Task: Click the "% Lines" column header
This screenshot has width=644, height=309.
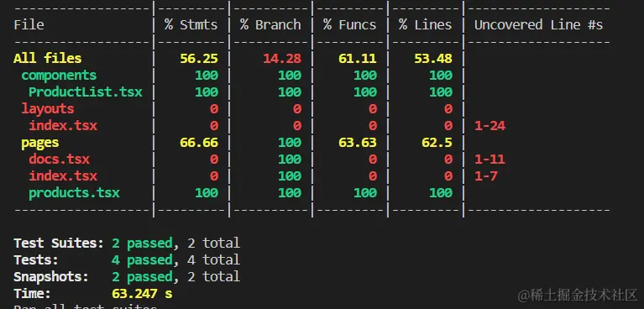Action: click(425, 25)
